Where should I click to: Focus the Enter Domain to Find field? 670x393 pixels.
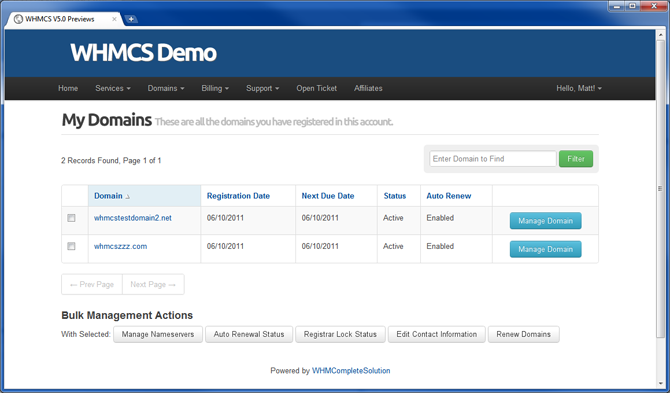click(493, 159)
